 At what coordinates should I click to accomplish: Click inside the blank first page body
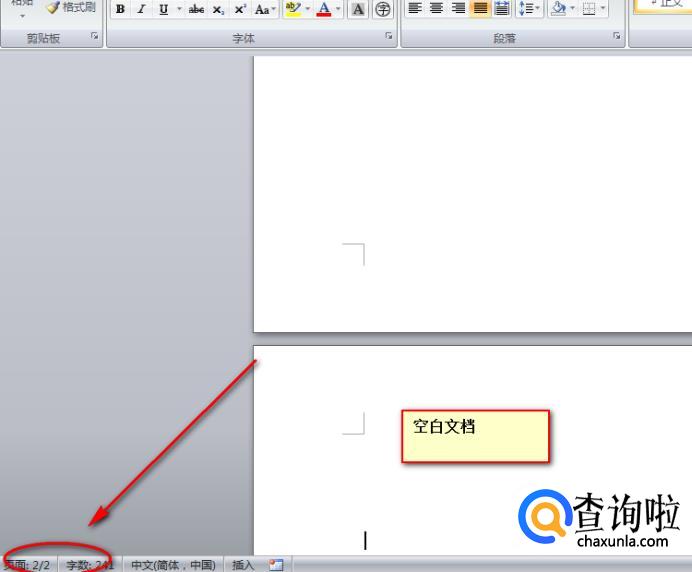(473, 194)
